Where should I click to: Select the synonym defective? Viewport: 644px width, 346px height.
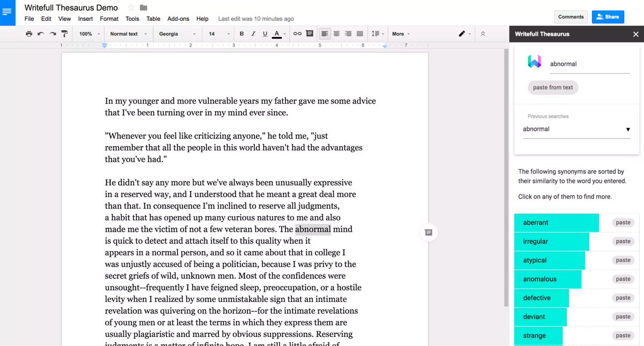541,298
